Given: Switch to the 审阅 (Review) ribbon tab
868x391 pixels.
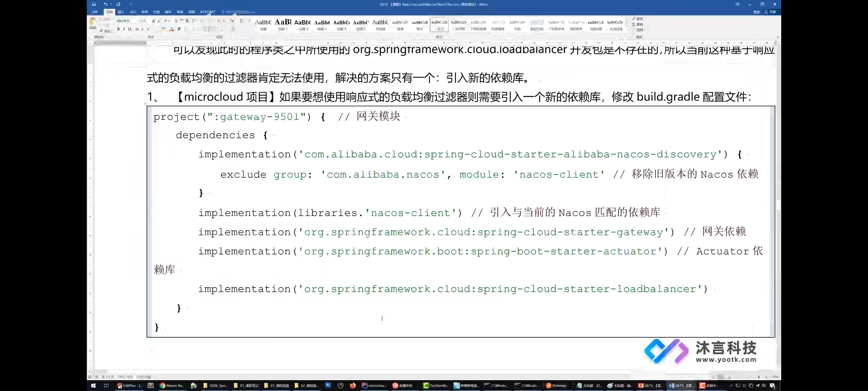Looking at the screenshot, I should [x=180, y=12].
